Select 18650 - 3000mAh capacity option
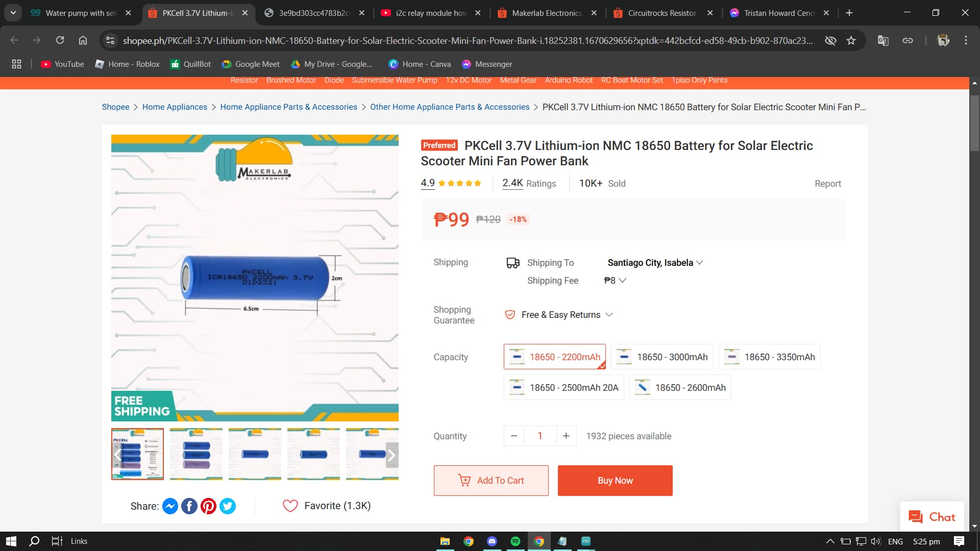980x551 pixels. 662,357
